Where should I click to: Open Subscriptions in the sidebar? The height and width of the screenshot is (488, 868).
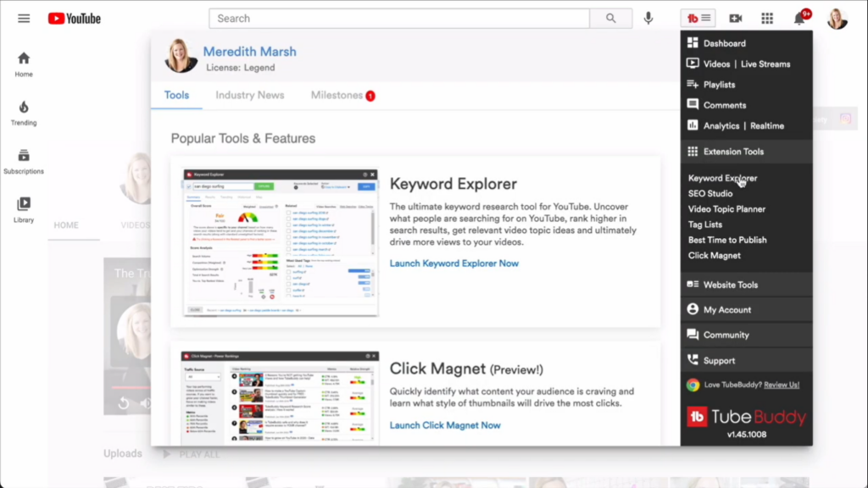point(24,162)
